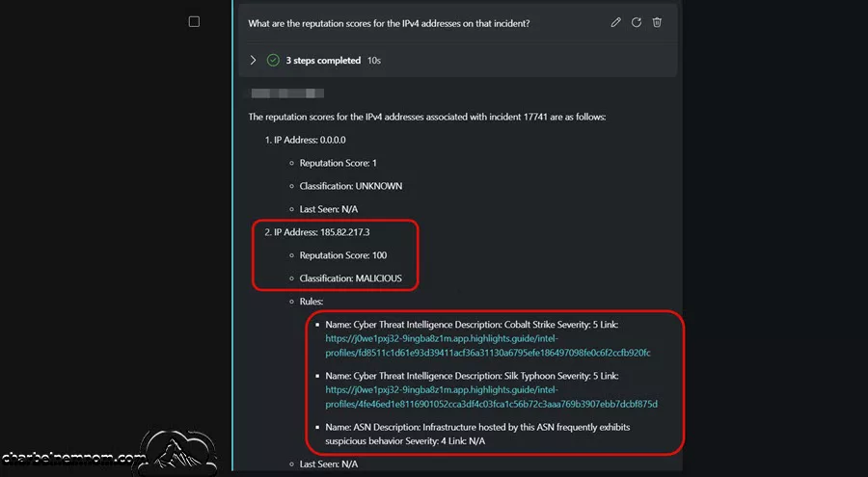The image size is (868, 477).
Task: Delete the prompt with the trash icon
Action: point(657,23)
